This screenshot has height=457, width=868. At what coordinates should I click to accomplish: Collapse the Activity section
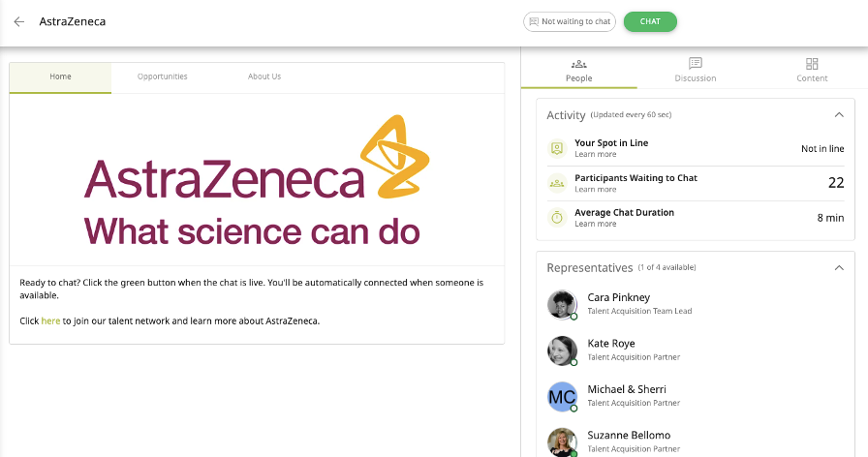(839, 114)
